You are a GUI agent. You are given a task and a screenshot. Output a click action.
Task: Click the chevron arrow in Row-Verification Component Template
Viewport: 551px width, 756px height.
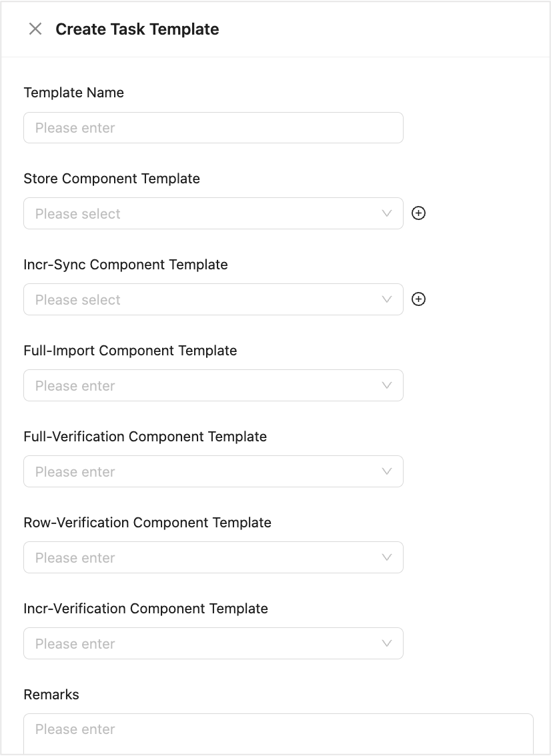(x=387, y=557)
